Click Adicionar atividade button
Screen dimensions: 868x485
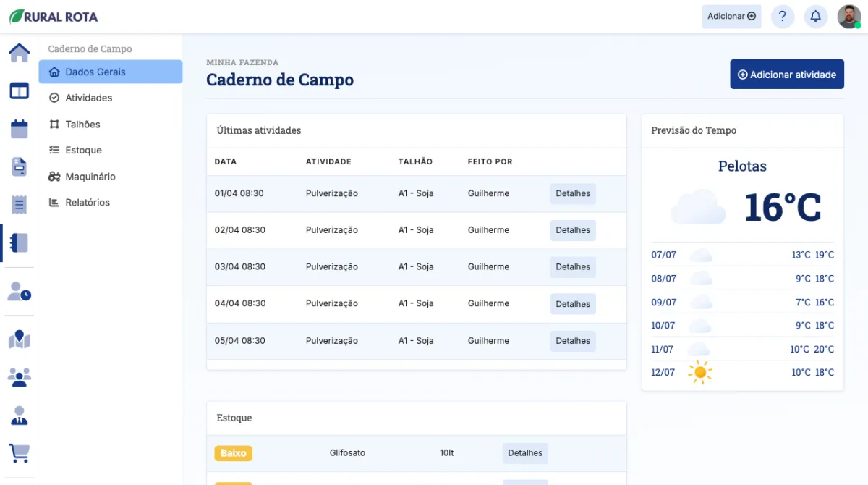click(x=787, y=75)
